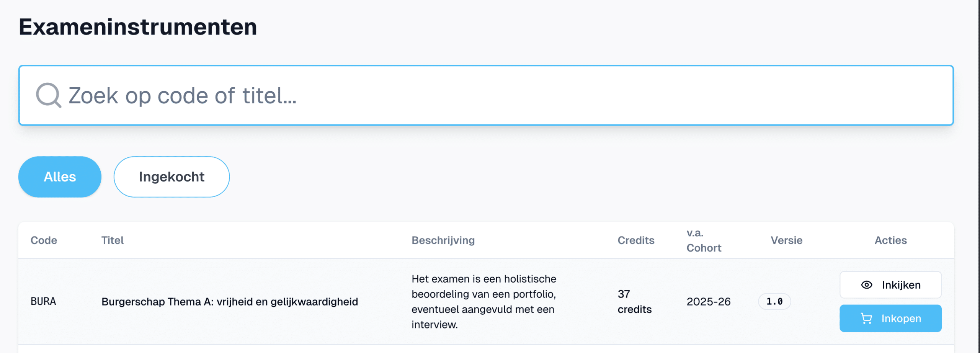Click the eye icon on Inkijken
This screenshot has width=980, height=353.
(x=867, y=285)
